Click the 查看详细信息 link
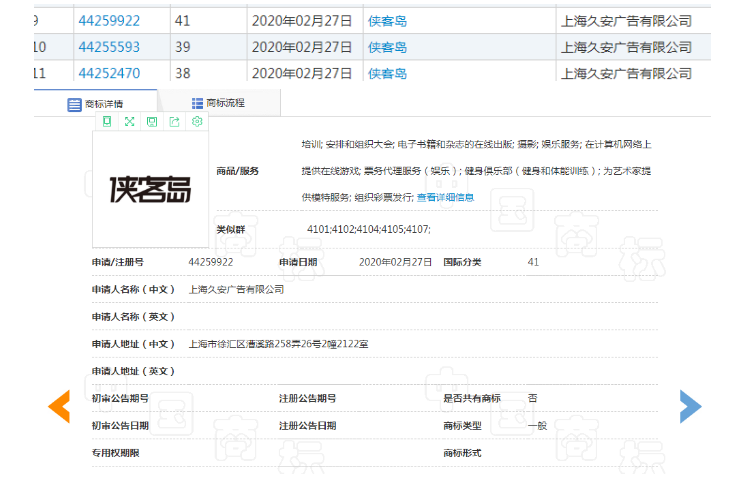This screenshot has height=495, width=741. (445, 197)
